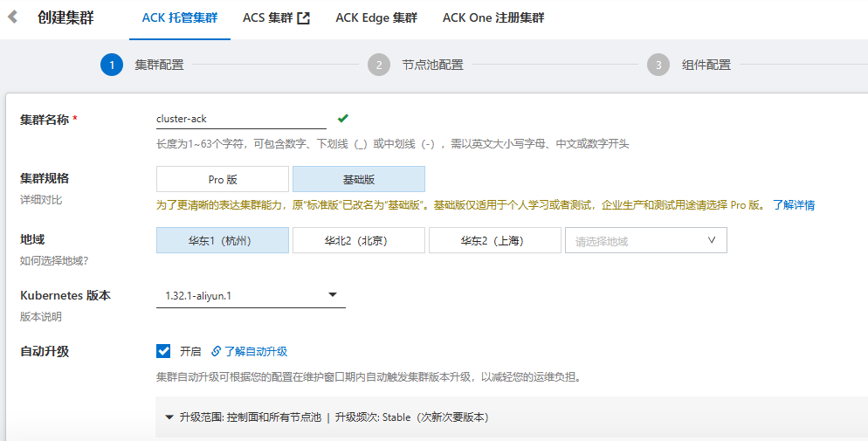Click the 集群配置 step label
Image resolution: width=868 pixels, height=441 pixels.
coord(159,65)
